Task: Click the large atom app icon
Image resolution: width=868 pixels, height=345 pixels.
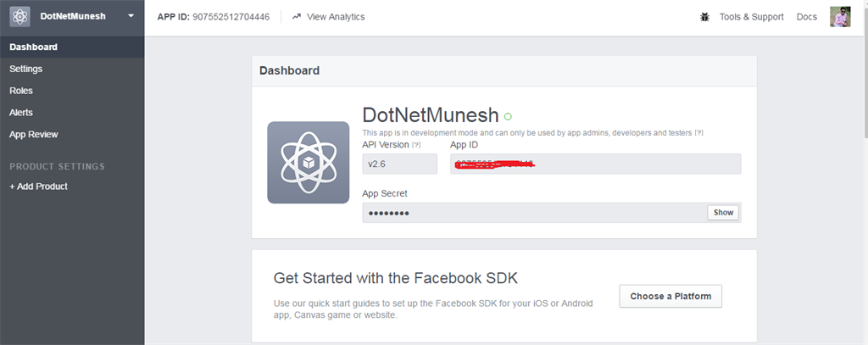Action: pos(308,162)
